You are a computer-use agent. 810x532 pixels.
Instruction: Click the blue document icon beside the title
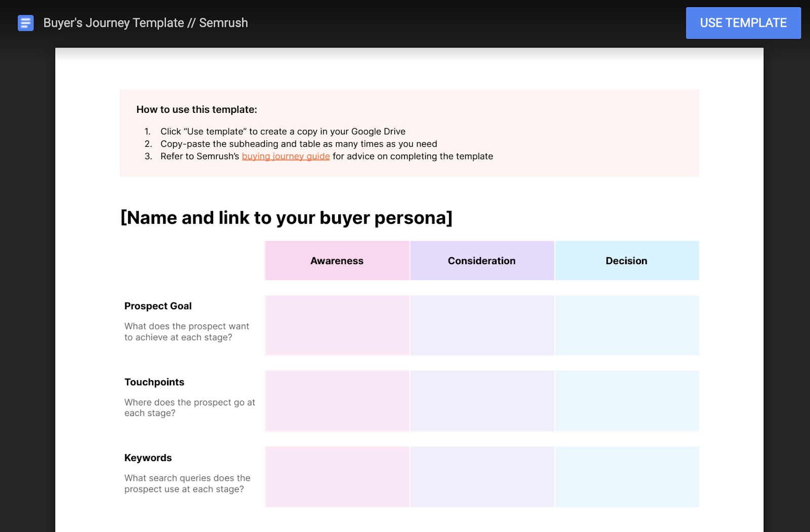click(25, 23)
